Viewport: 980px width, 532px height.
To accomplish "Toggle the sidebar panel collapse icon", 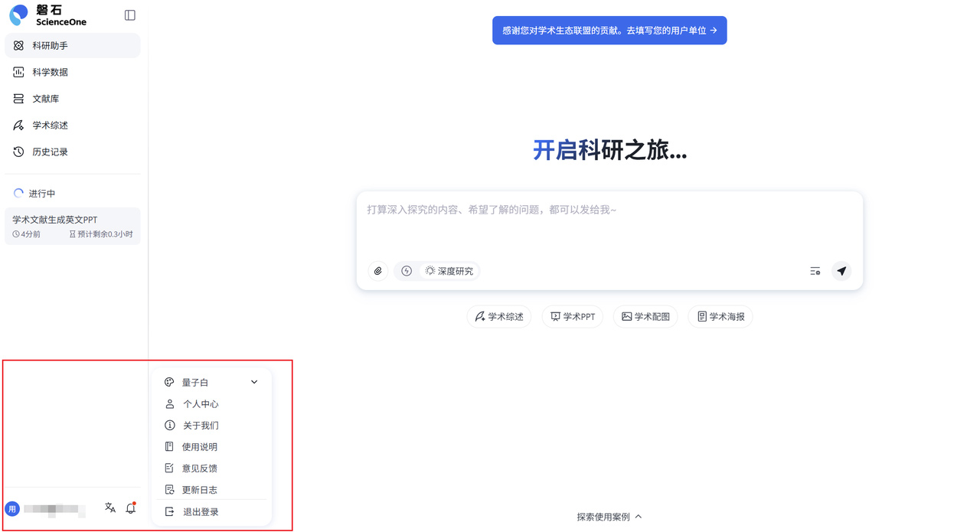I will pos(129,14).
